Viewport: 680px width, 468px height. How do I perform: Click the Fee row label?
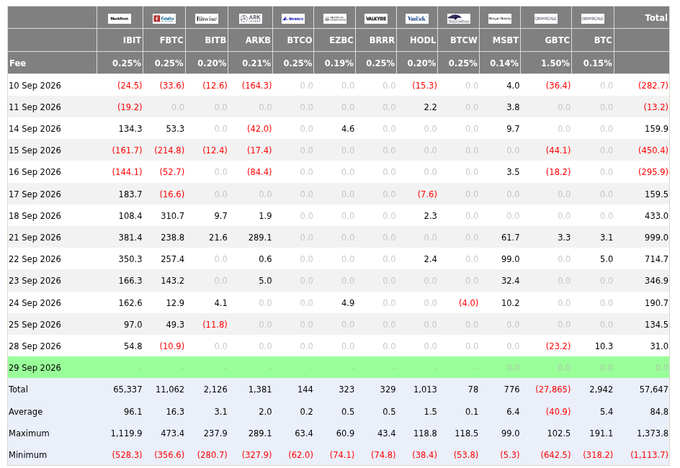(x=17, y=63)
